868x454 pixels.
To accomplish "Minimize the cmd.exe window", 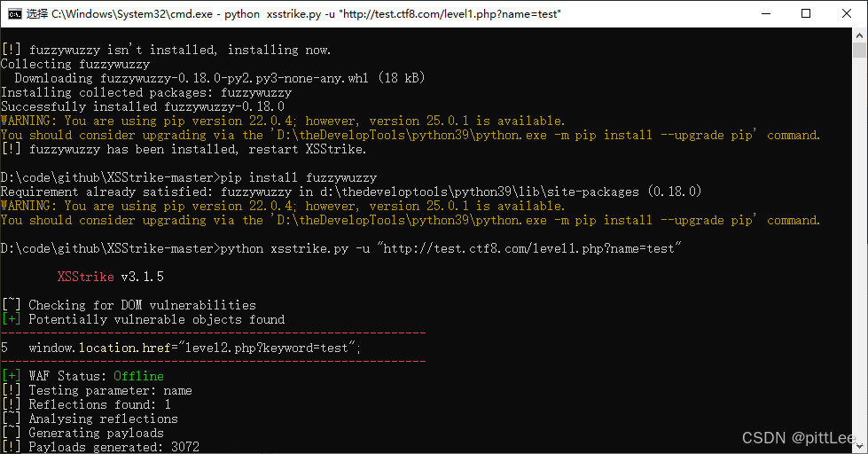I will [766, 14].
